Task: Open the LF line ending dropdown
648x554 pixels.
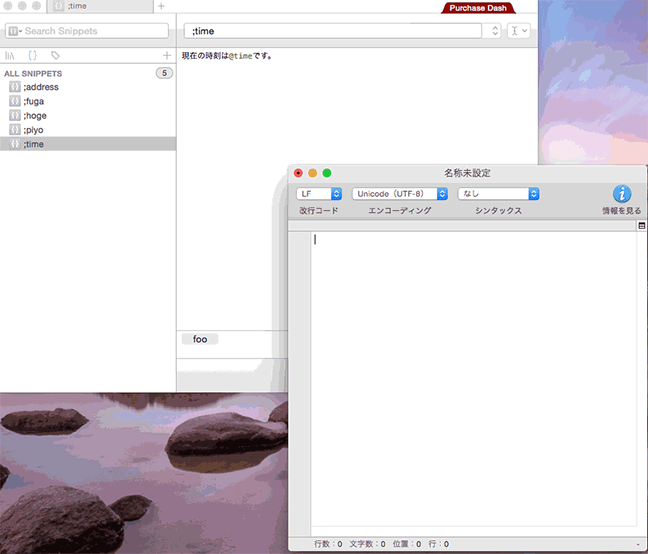Action: tap(319, 193)
